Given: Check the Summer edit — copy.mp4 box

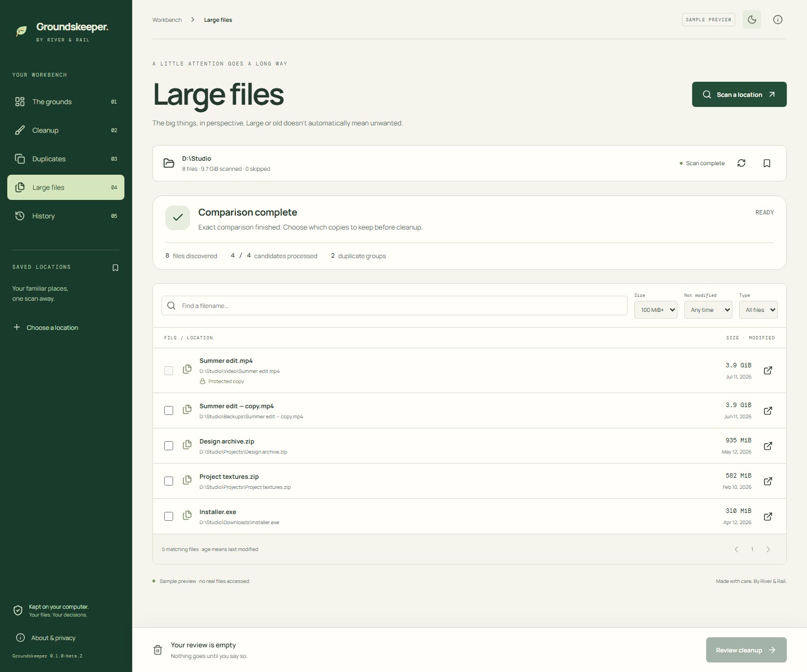Looking at the screenshot, I should point(169,410).
